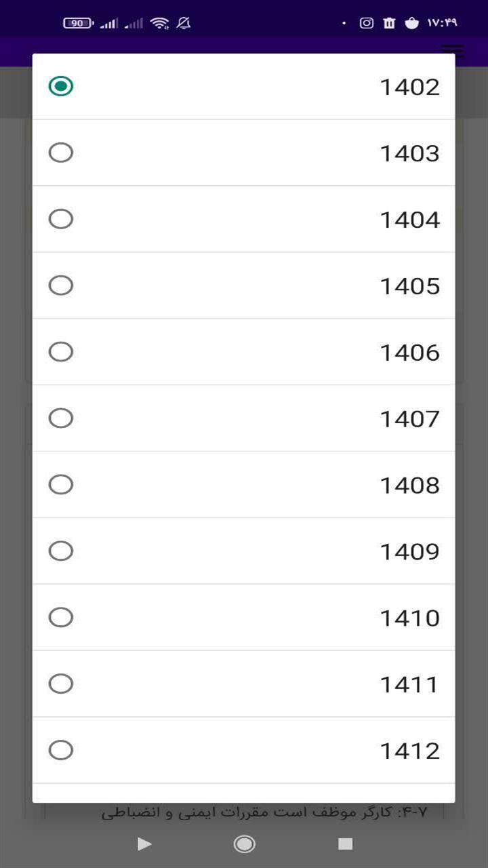Tap the 1411 year label
This screenshot has width=488, height=868.
(x=409, y=685)
